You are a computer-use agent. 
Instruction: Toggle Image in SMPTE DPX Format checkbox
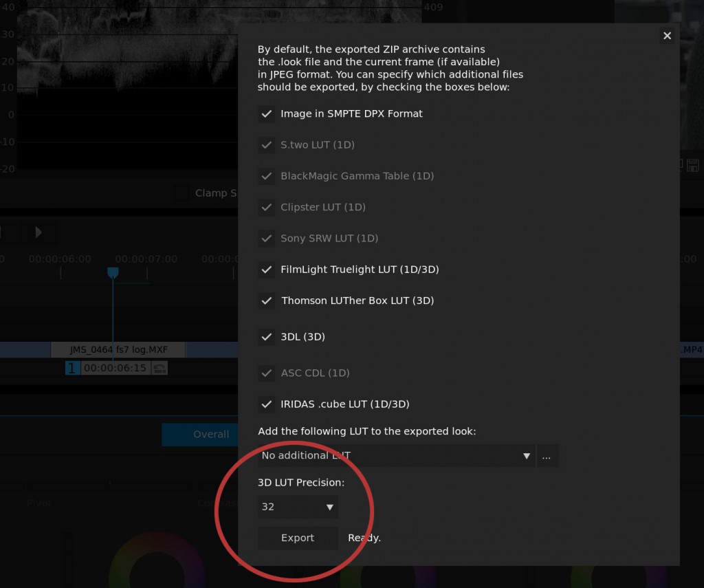pos(267,113)
